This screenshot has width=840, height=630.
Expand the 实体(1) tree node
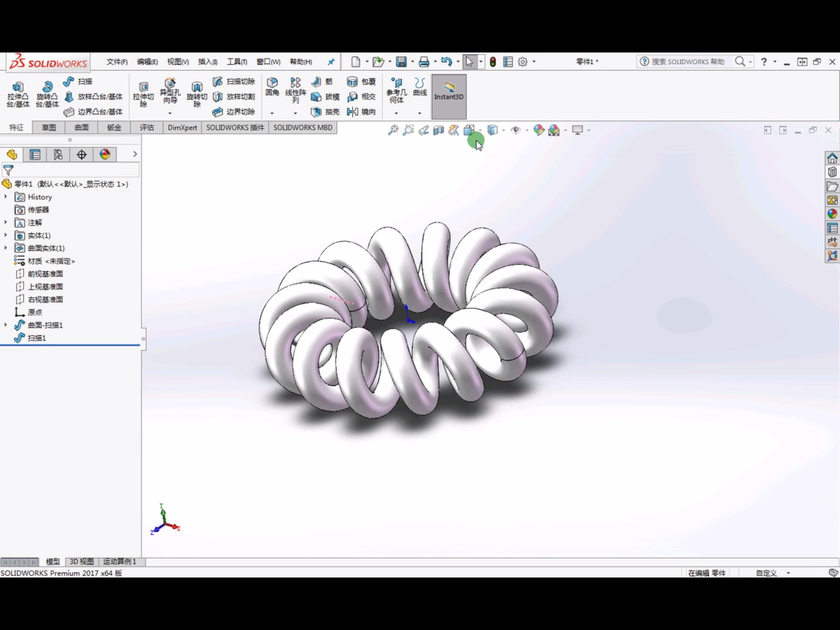click(6, 235)
